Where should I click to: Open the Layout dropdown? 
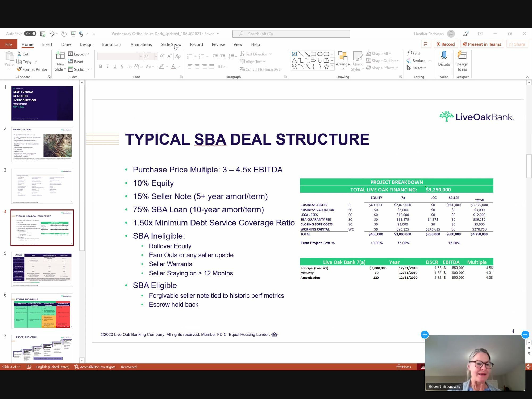click(78, 54)
